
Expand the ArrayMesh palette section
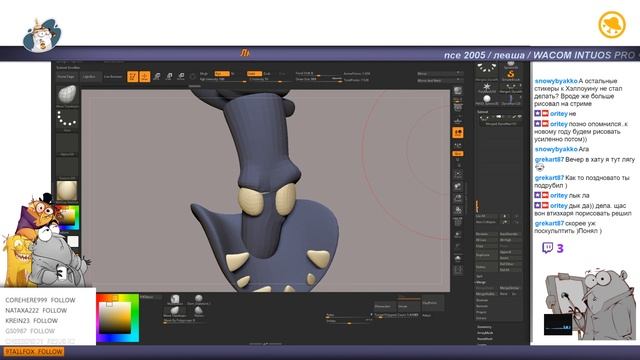pyautogui.click(x=485, y=333)
